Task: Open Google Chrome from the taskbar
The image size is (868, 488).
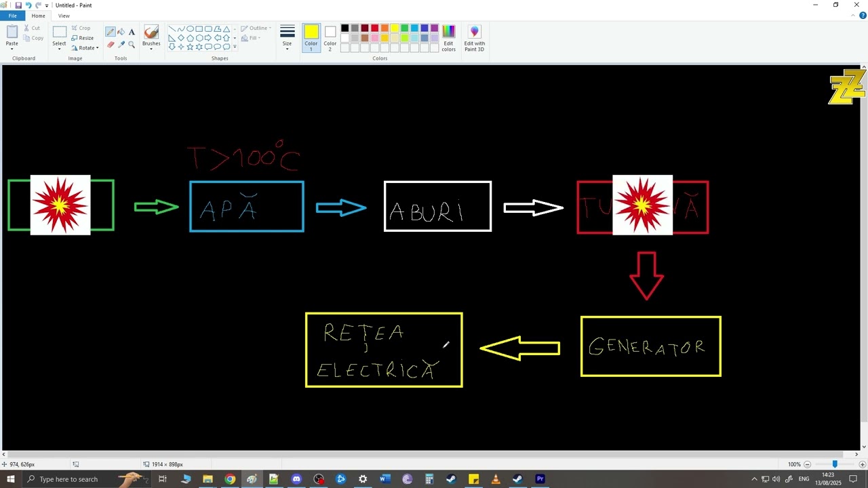Action: (x=230, y=479)
